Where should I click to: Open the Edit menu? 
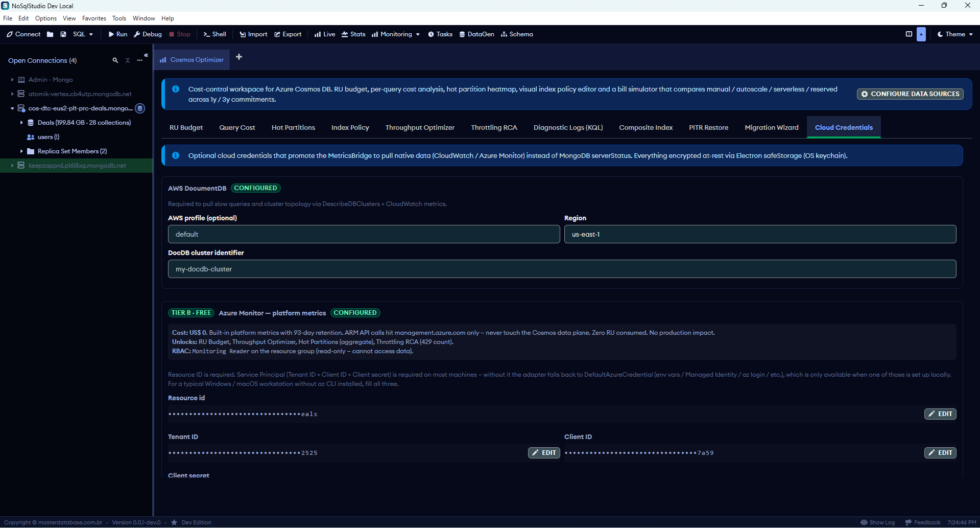pos(23,18)
